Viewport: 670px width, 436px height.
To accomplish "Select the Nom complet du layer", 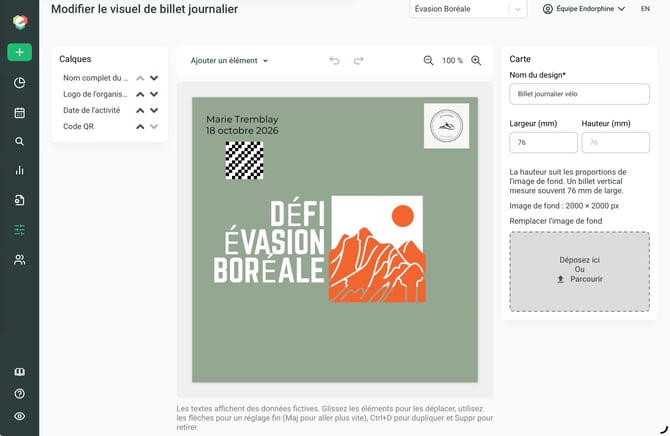I will pos(95,78).
